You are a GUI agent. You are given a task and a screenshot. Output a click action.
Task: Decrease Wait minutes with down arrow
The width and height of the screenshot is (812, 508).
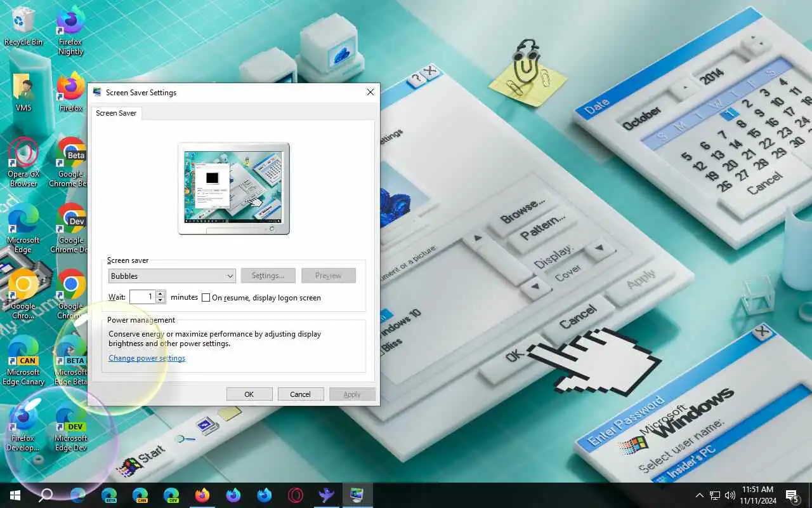[160, 300]
